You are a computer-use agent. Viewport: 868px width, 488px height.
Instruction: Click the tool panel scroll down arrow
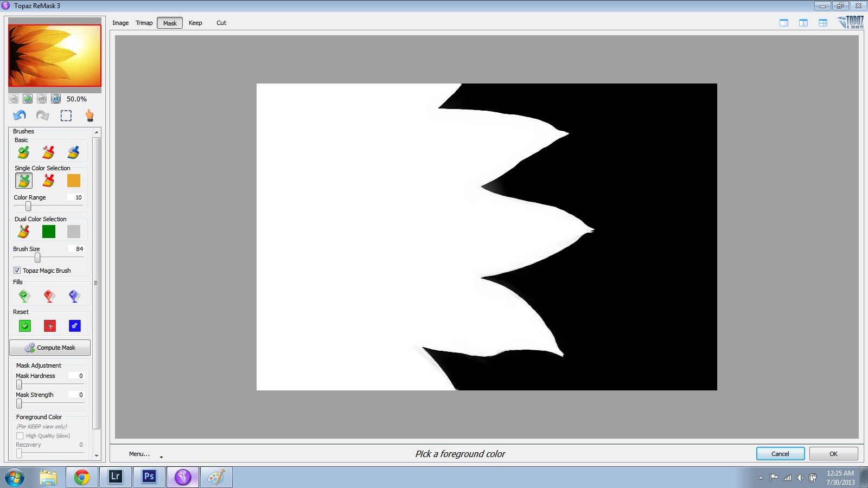tap(97, 456)
